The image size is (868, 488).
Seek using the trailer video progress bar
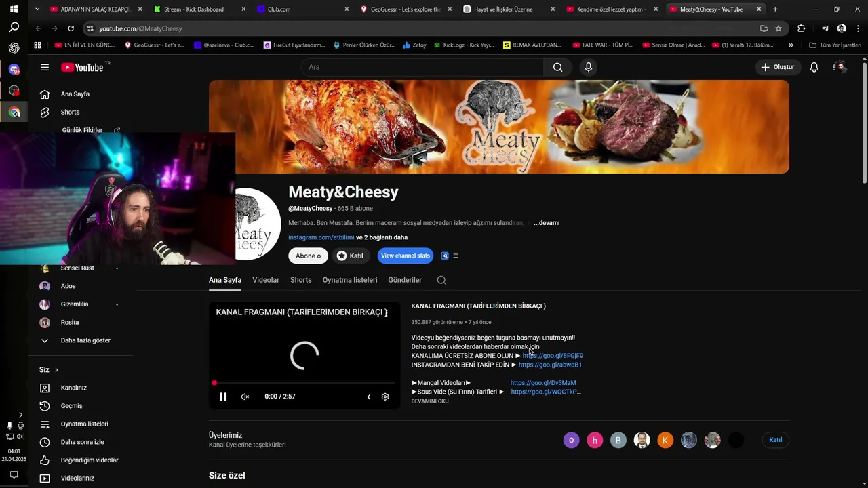click(304, 383)
